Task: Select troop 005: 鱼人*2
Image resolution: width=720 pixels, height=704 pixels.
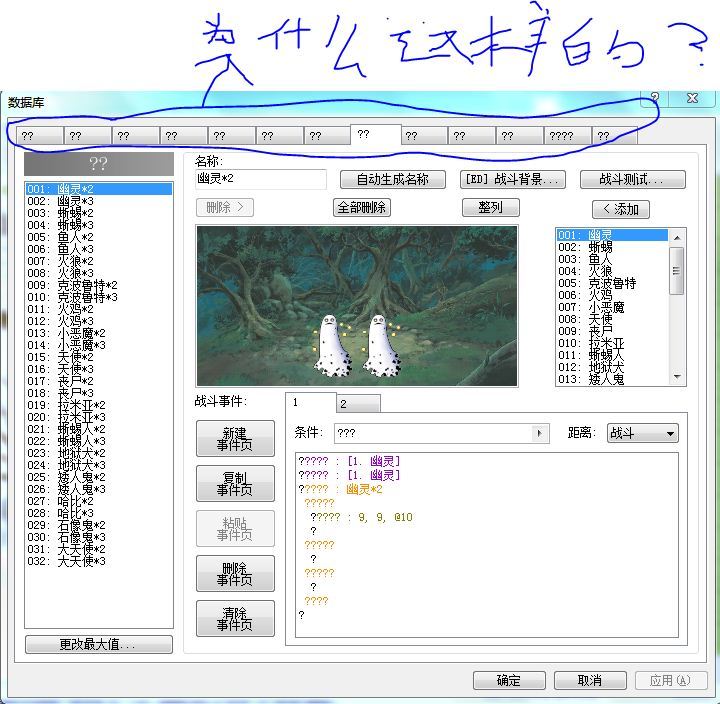Action: (99, 237)
